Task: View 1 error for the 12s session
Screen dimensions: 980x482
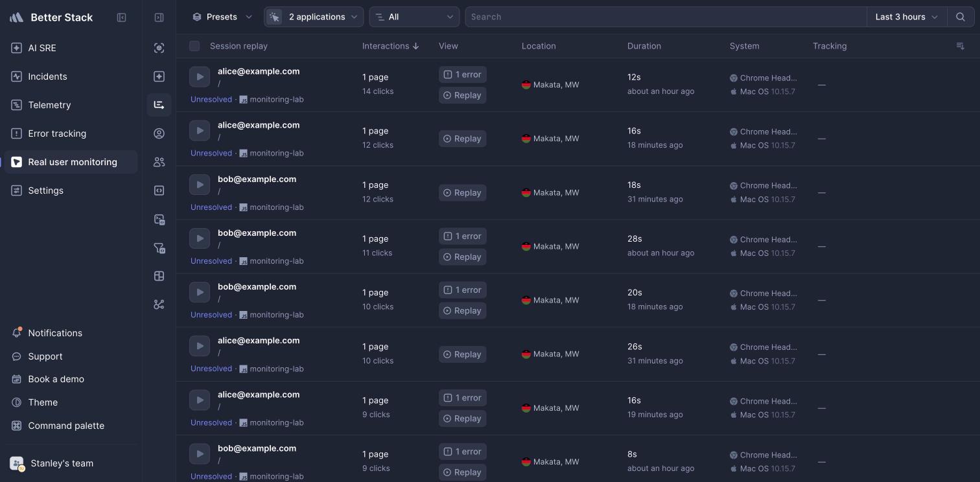Action: [x=463, y=75]
